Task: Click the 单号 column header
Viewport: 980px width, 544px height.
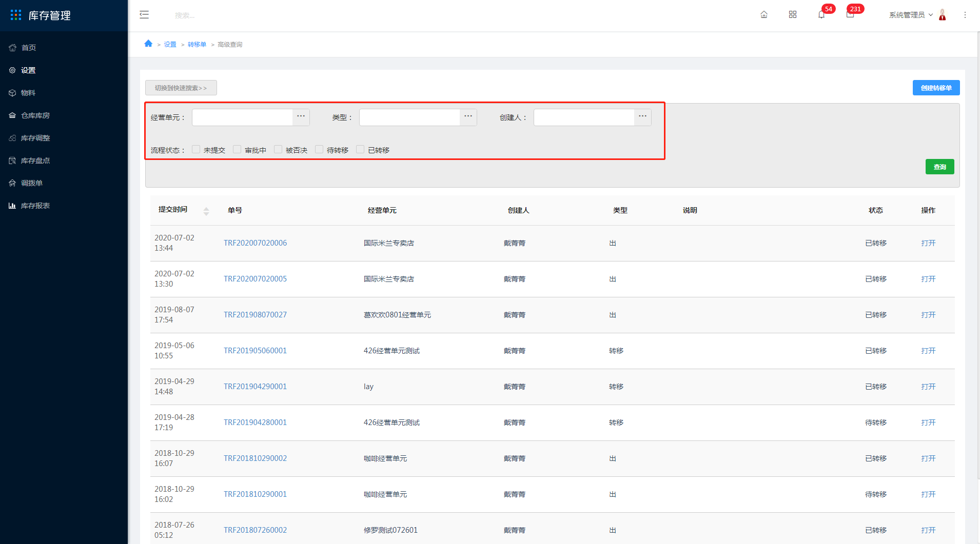Action: pos(235,210)
